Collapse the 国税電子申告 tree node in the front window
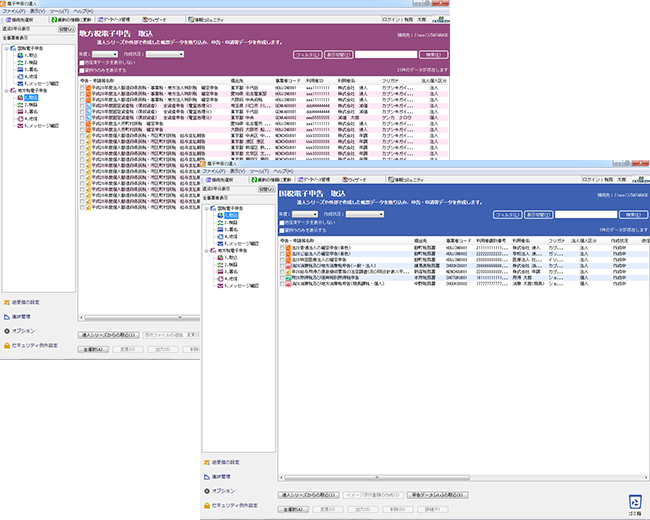 pyautogui.click(x=206, y=208)
